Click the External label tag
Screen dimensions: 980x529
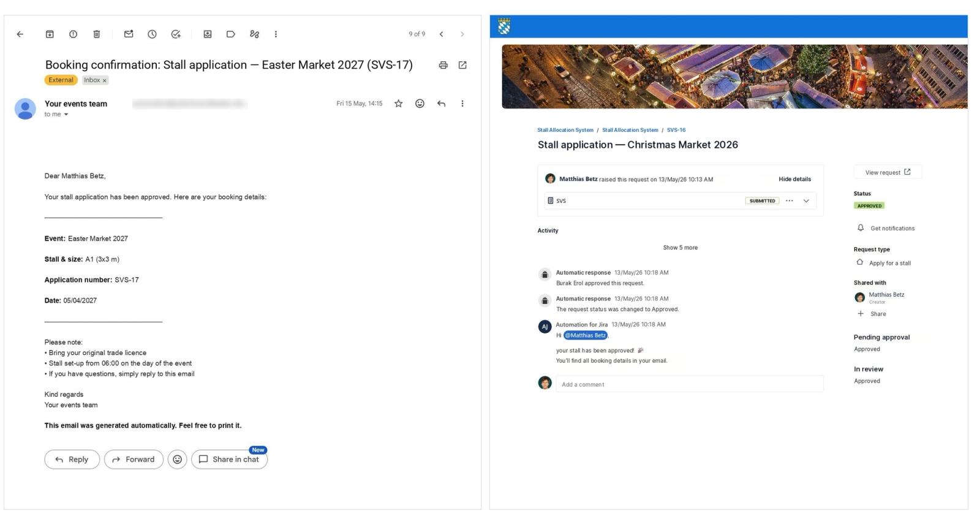61,80
